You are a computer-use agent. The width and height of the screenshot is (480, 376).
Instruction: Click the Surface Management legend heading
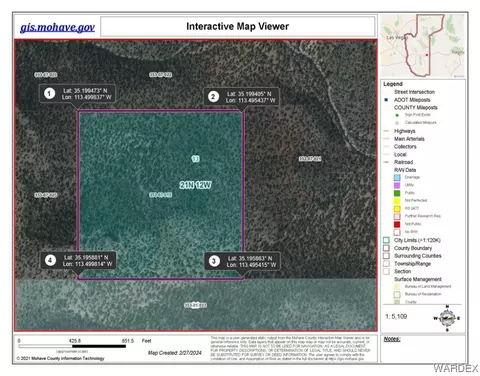tap(418, 279)
